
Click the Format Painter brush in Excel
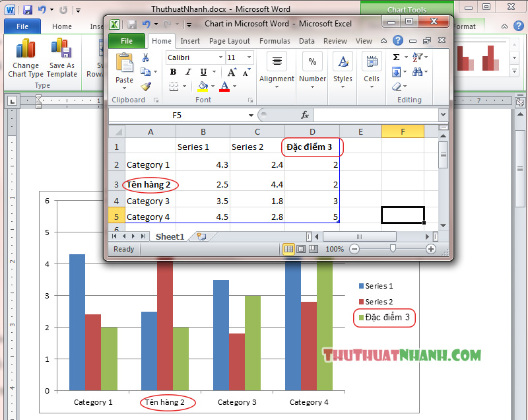(x=145, y=87)
